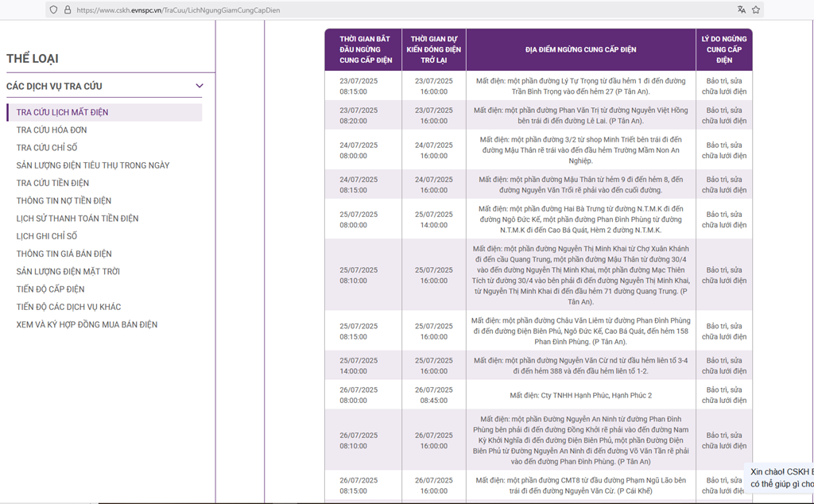Screen dimensions: 814x504
Task: Click the padlock site security icon
Action: click(68, 10)
